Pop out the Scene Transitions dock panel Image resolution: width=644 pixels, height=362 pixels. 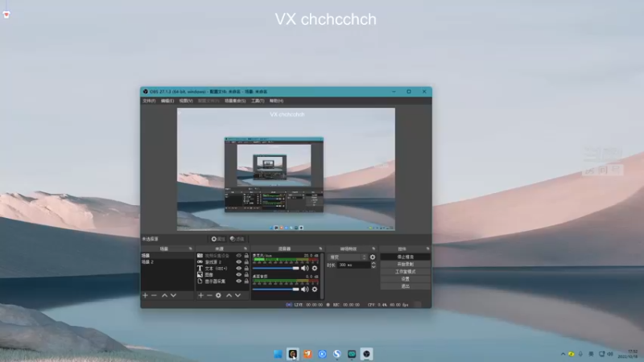[374, 249]
